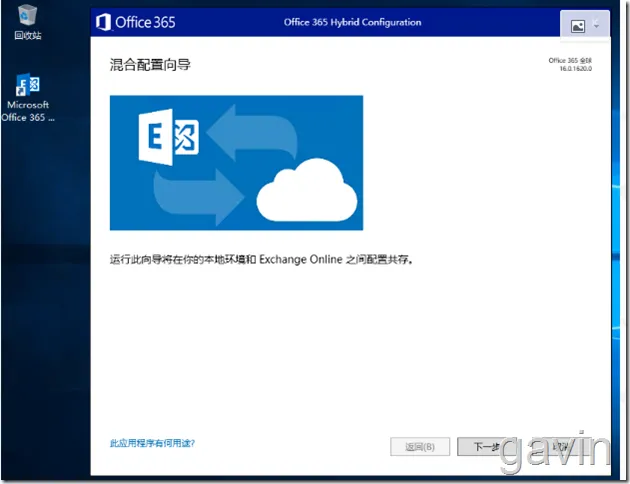Viewport: 630px width, 484px height.
Task: Click the 下一步 next button
Action: (486, 447)
